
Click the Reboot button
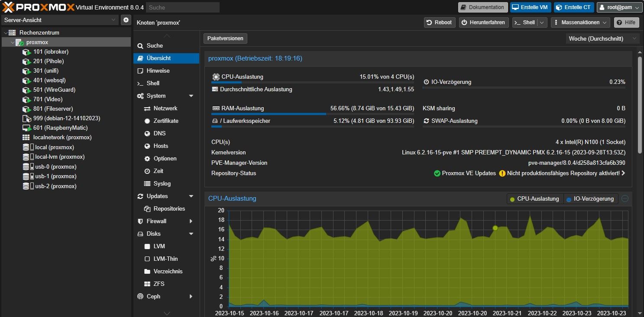click(440, 22)
